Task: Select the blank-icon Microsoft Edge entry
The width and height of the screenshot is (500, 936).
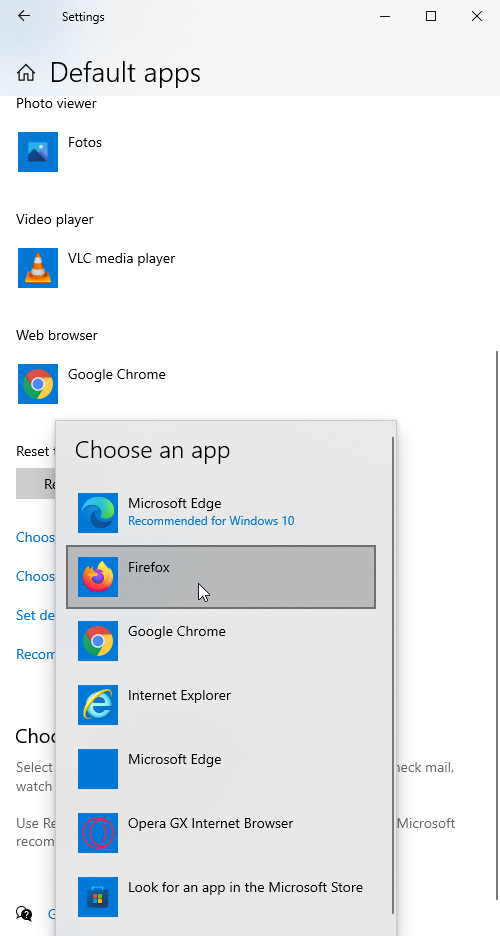Action: click(x=221, y=768)
